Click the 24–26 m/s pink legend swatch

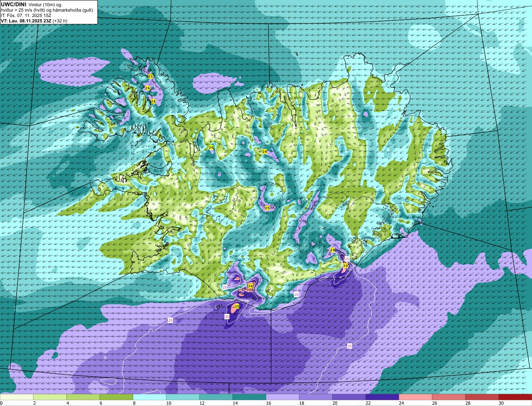(416, 397)
